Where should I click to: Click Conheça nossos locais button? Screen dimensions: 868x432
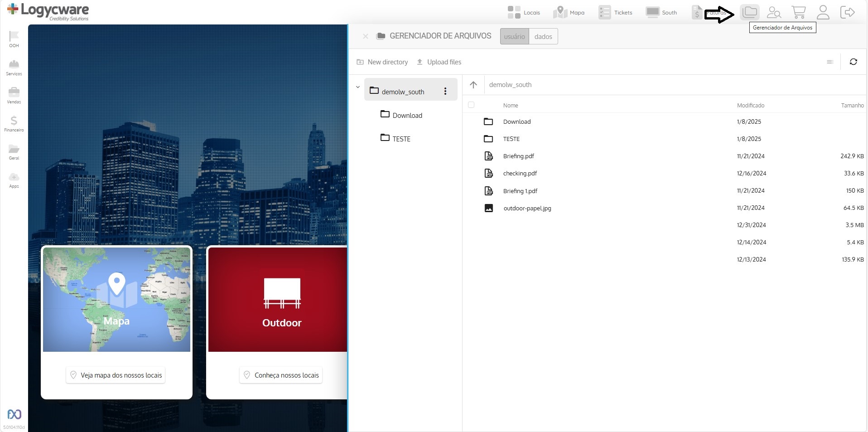tap(281, 375)
